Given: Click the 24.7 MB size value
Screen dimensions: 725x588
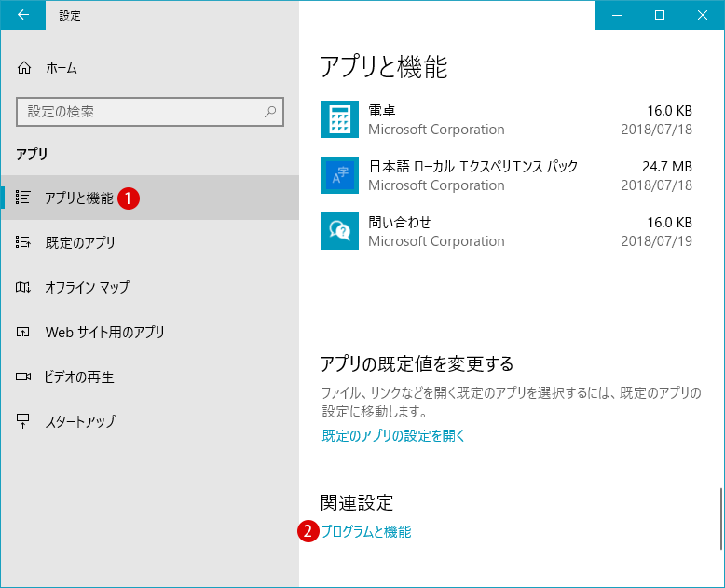Looking at the screenshot, I should pos(666,167).
